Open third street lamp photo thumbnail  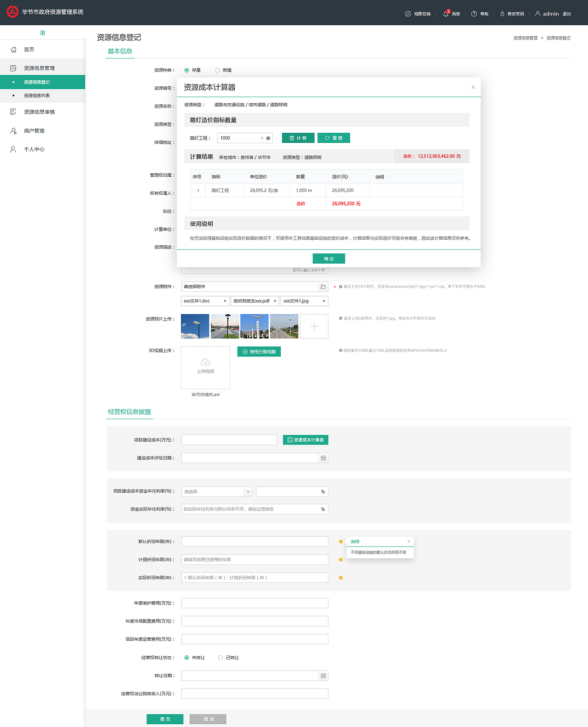click(254, 326)
